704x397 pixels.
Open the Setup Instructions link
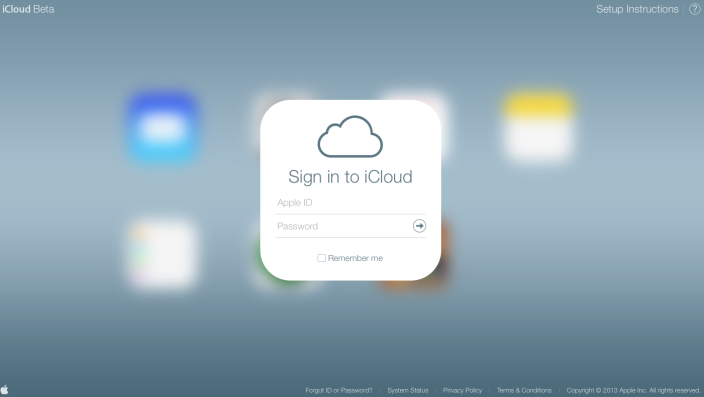pyautogui.click(x=637, y=9)
